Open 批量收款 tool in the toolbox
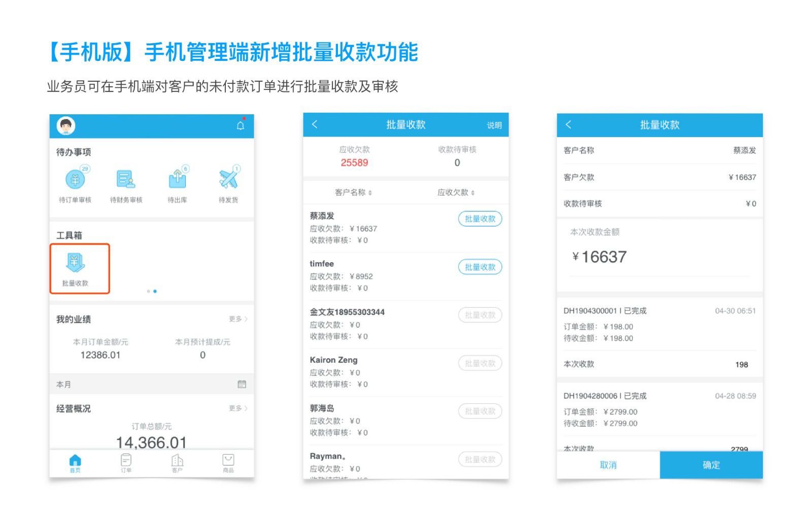The height and width of the screenshot is (508, 812). [75, 268]
